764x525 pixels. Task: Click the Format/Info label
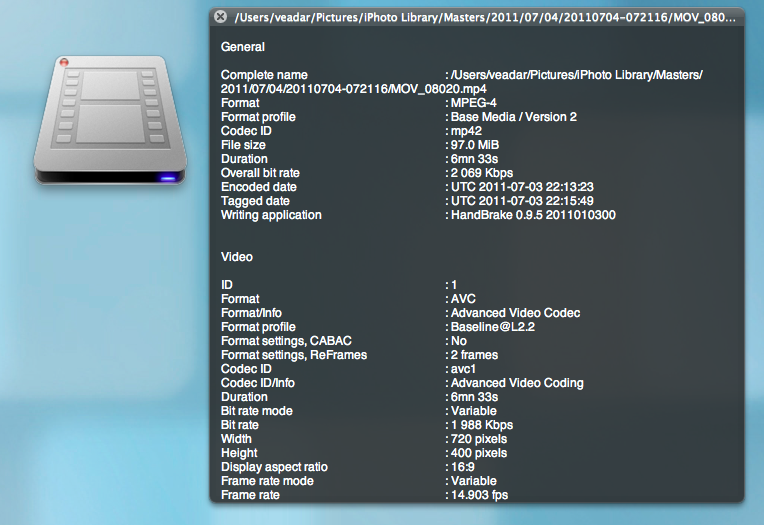point(251,313)
